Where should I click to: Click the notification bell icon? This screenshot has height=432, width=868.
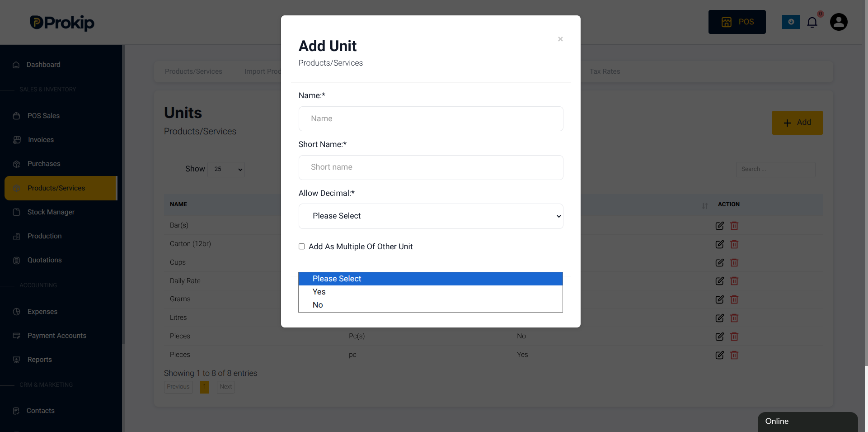coord(812,22)
